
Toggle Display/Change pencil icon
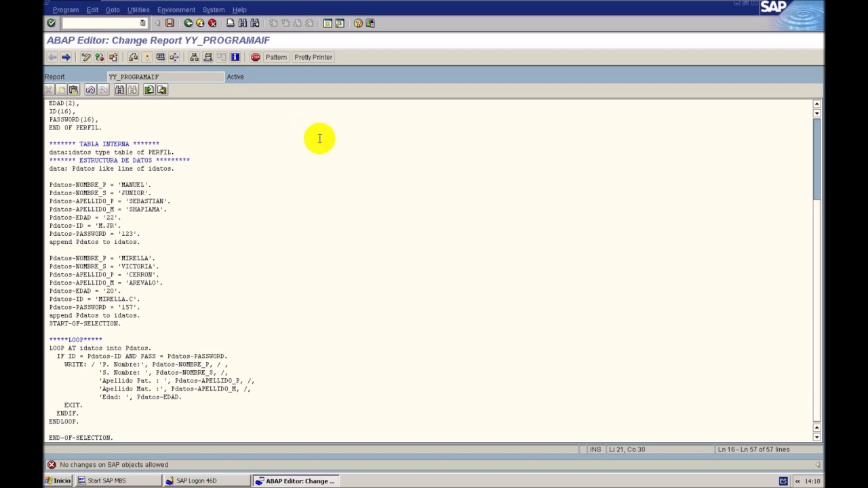click(x=85, y=57)
